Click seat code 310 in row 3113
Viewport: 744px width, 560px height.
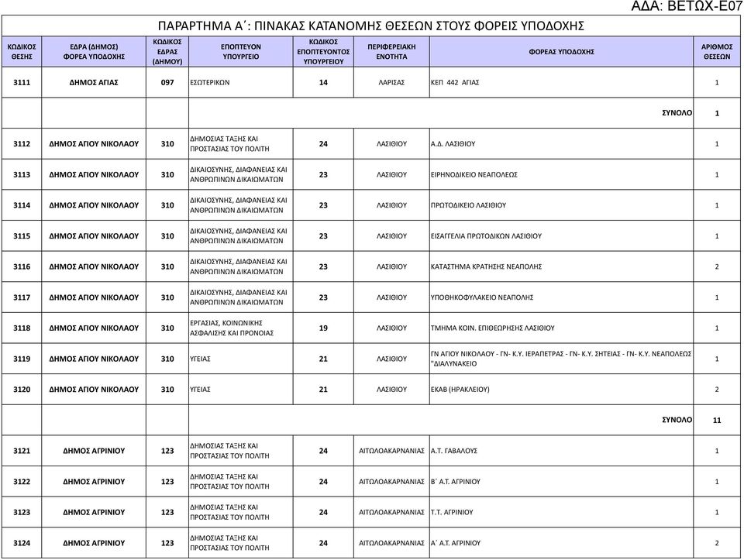(x=167, y=174)
